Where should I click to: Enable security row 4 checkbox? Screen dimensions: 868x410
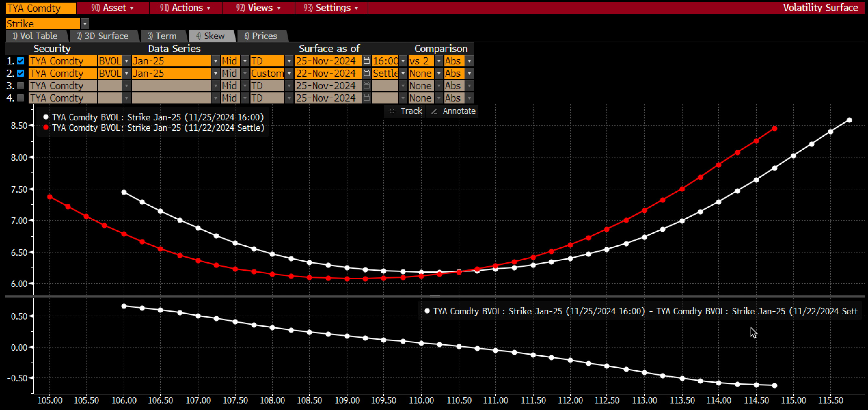(20, 98)
